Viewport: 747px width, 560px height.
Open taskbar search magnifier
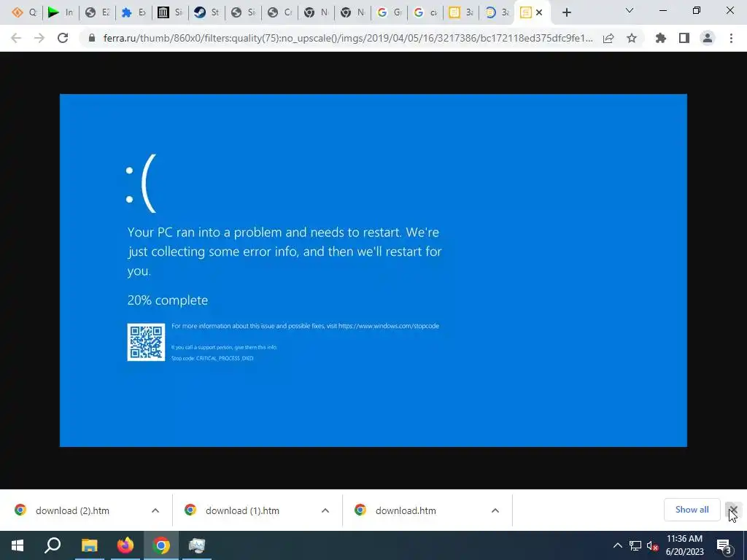click(53, 545)
